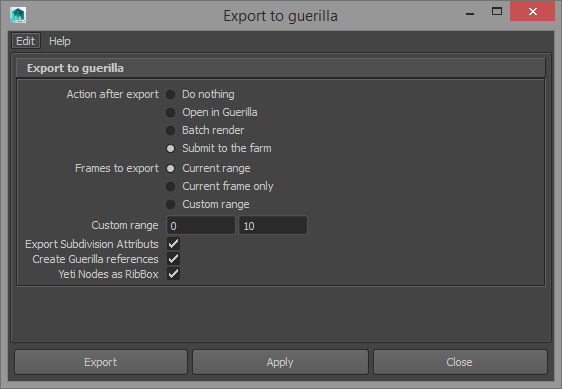This screenshot has height=389, width=562.
Task: Toggle Create Guerilla references checkbox
Action: [173, 259]
